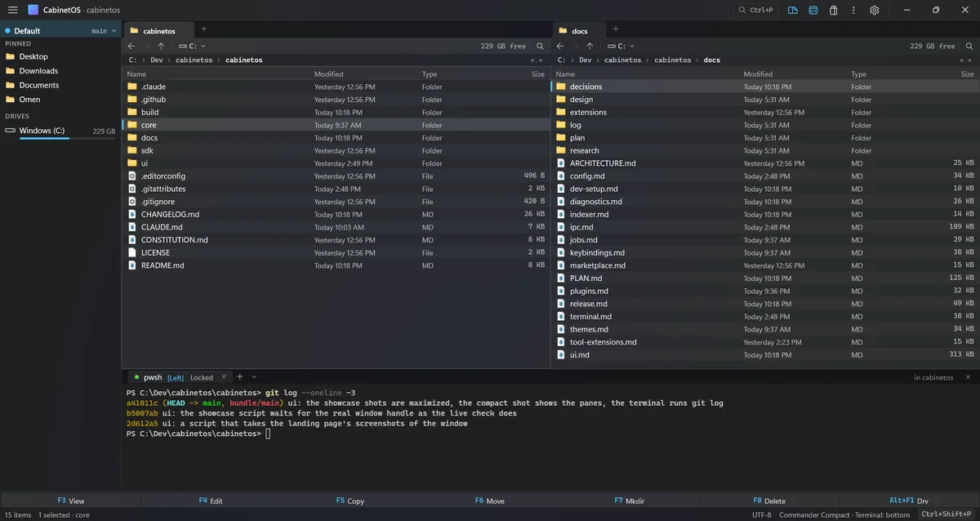
Task: Toggle the terminal panel icon
Action: click(813, 10)
